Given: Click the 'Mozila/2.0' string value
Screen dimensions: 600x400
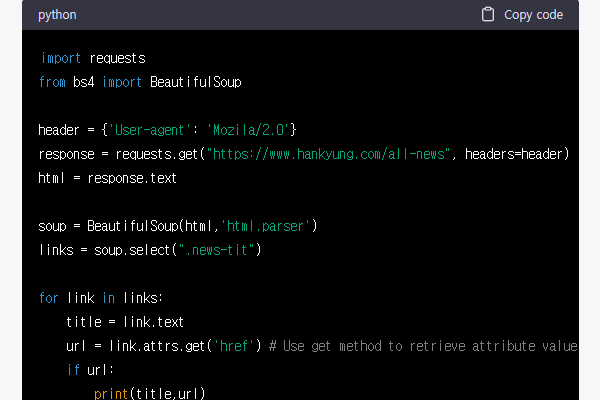Looking at the screenshot, I should (248, 130).
